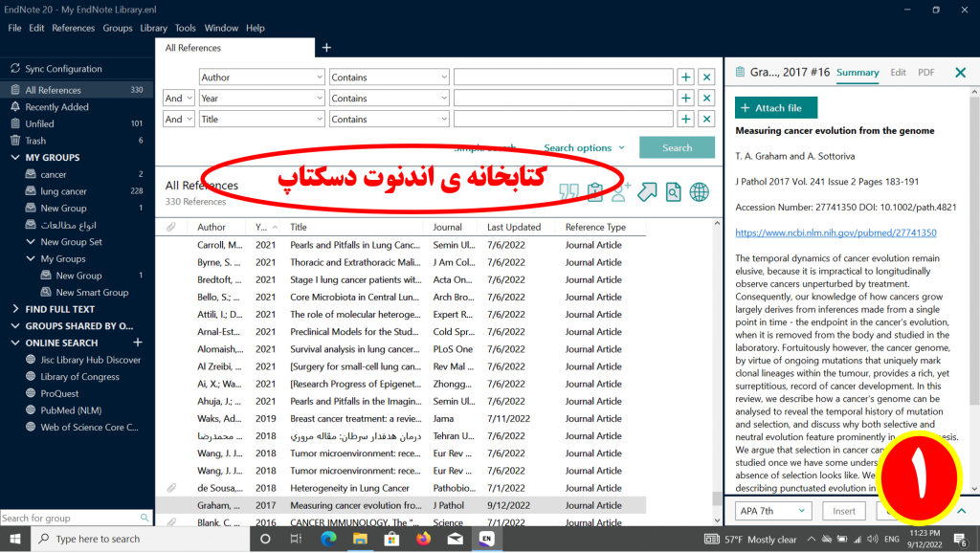This screenshot has height=553, width=980.
Task: Open the File menu
Action: click(x=14, y=28)
